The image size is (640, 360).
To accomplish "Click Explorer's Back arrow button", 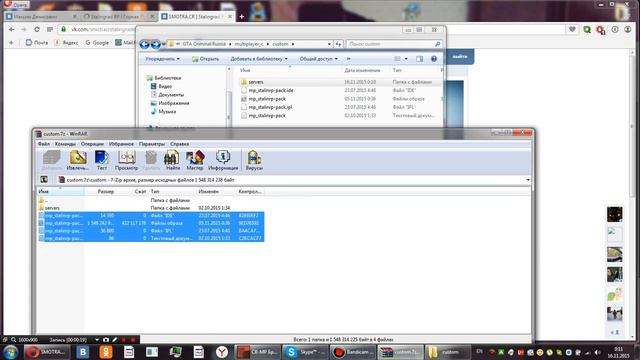I will point(144,44).
